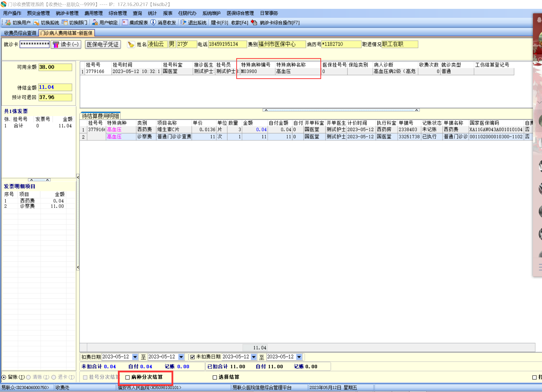Uncheck the 未扣费日期 checkbox
The image size is (542, 392).
[x=193, y=357]
